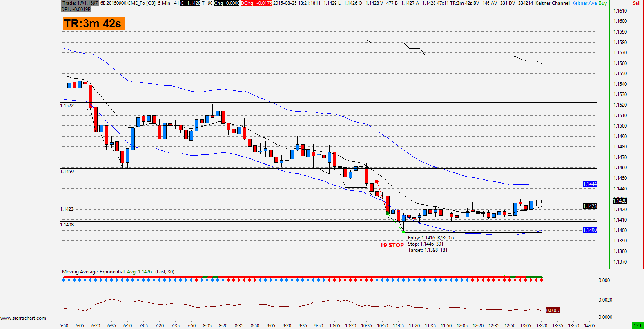
Task: Click the Buy column header
Action: click(603, 3)
